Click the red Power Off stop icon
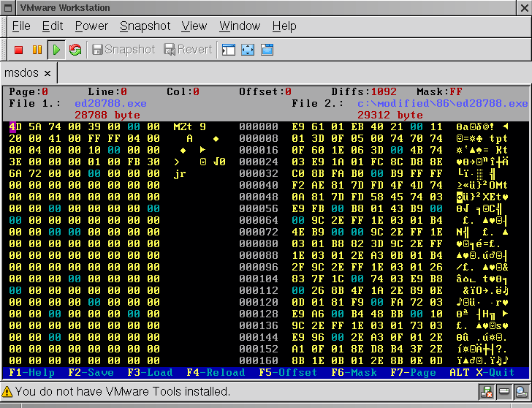 point(19,50)
